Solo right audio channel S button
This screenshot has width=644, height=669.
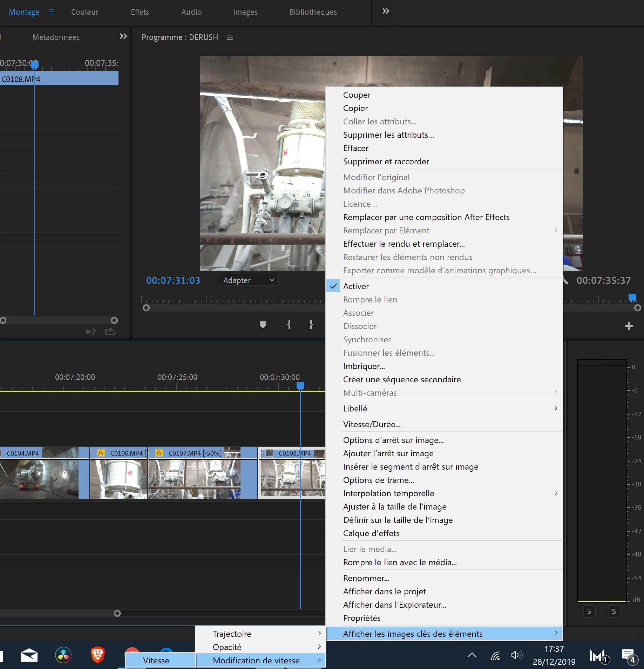pyautogui.click(x=614, y=612)
